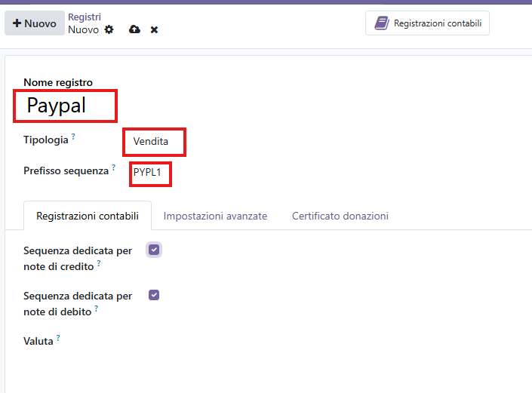Edit the Nome registro field containing Paypal
The height and width of the screenshot is (393, 532).
click(x=65, y=106)
